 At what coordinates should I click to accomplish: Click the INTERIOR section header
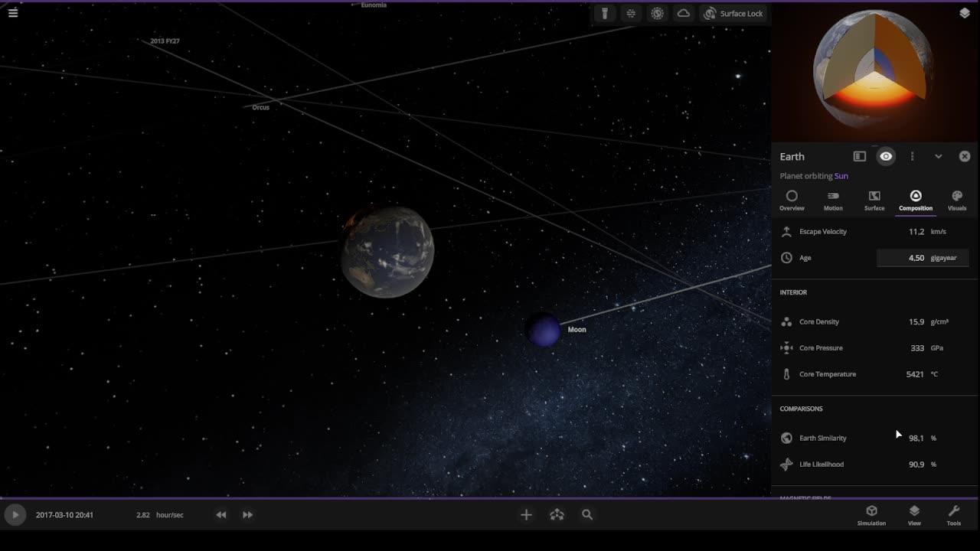point(793,292)
